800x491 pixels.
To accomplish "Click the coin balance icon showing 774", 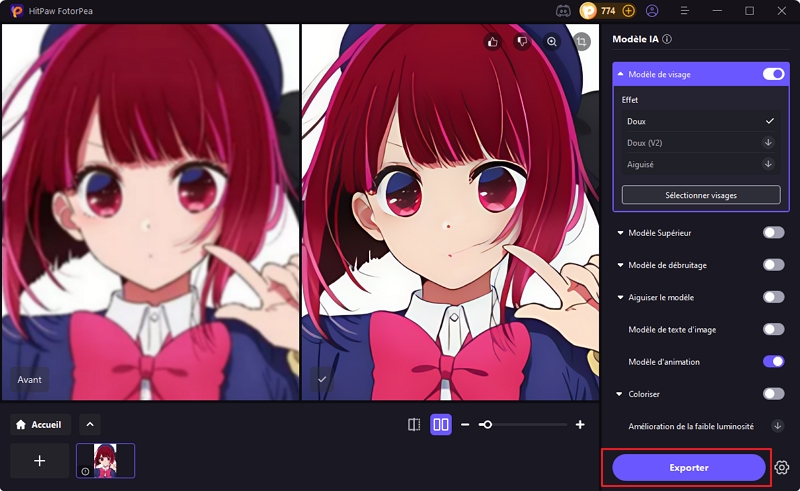I will pos(588,11).
